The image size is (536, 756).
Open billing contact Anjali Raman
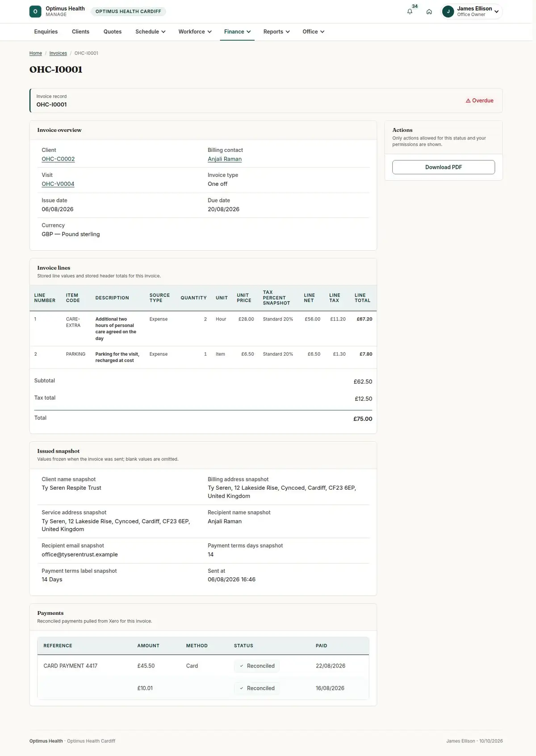pyautogui.click(x=225, y=159)
